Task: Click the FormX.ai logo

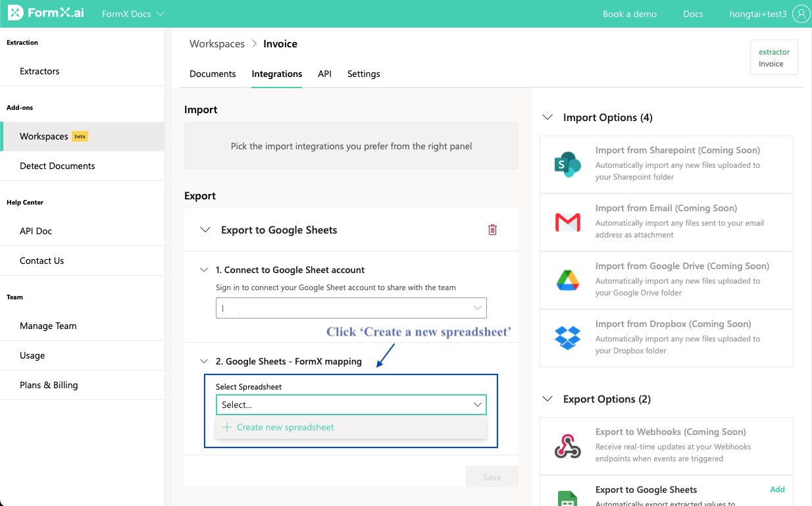Action: point(45,13)
